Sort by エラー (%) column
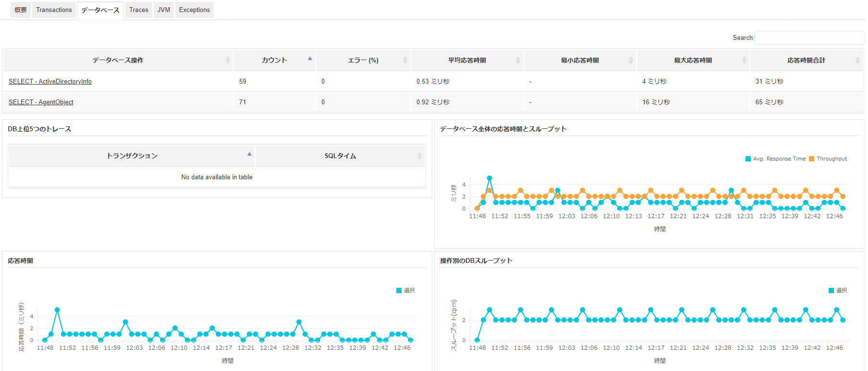868x371 pixels. click(363, 60)
